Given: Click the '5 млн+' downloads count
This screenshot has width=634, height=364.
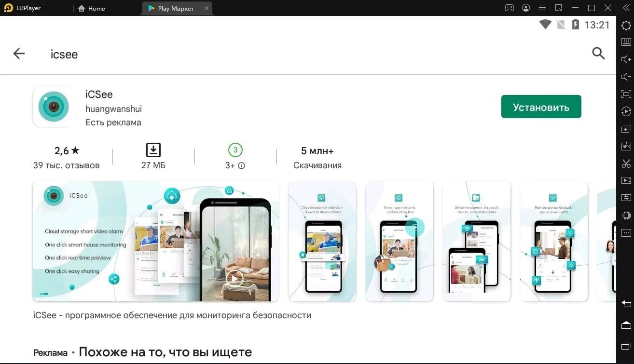Looking at the screenshot, I should (317, 151).
